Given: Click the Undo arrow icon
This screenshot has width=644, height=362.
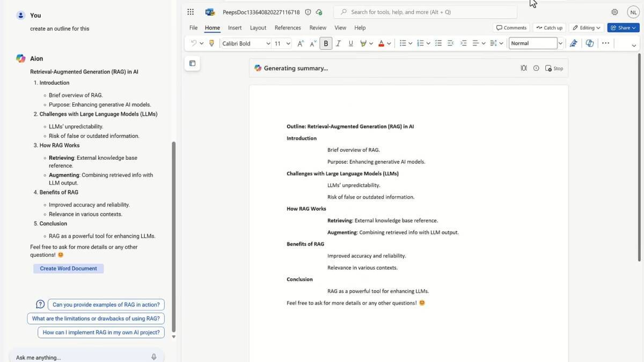Looking at the screenshot, I should click(x=193, y=43).
